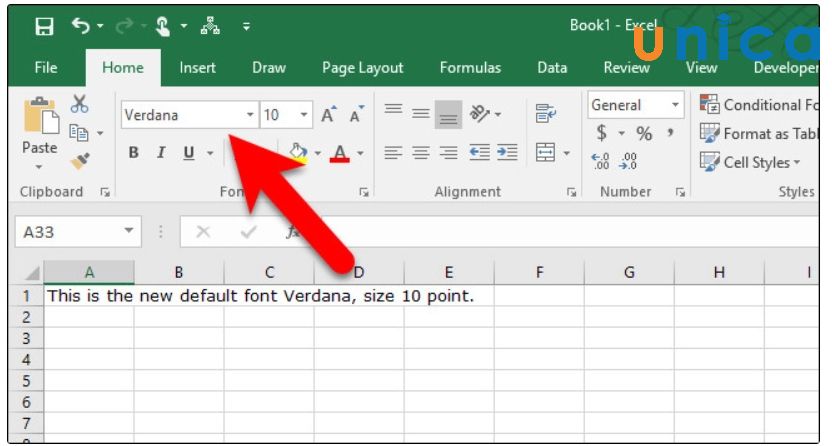The image size is (832, 446).
Task: Select all cells via corner triangle
Action: 32,273
